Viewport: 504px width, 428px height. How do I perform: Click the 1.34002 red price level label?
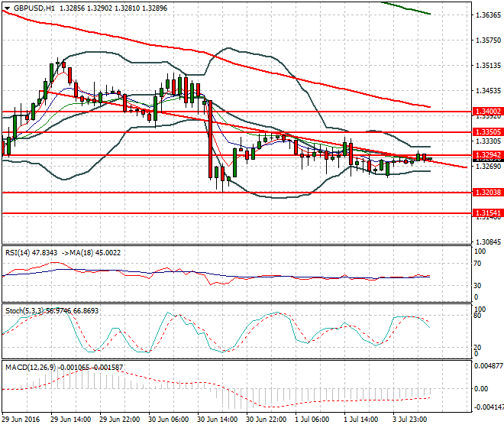click(x=488, y=112)
